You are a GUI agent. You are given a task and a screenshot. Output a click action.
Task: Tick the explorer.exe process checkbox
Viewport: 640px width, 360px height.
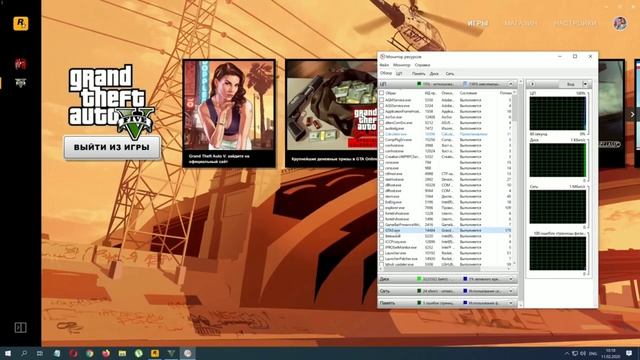[x=382, y=208]
